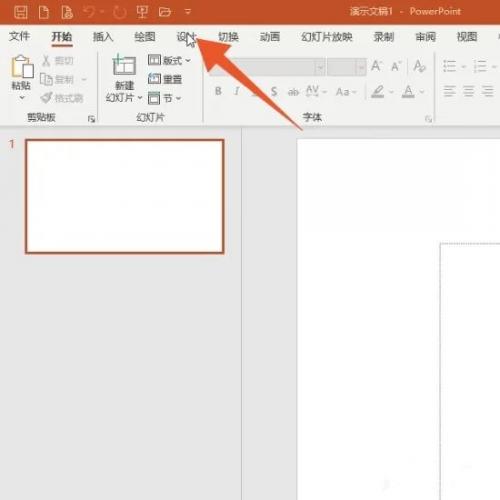500x500 pixels.
Task: Switch to the 插入 tab
Action: coord(103,37)
